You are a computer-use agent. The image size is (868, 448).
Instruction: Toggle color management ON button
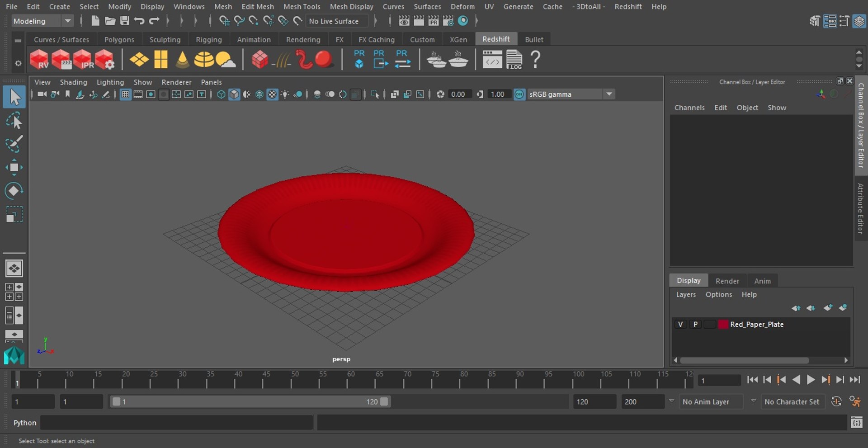(x=519, y=94)
